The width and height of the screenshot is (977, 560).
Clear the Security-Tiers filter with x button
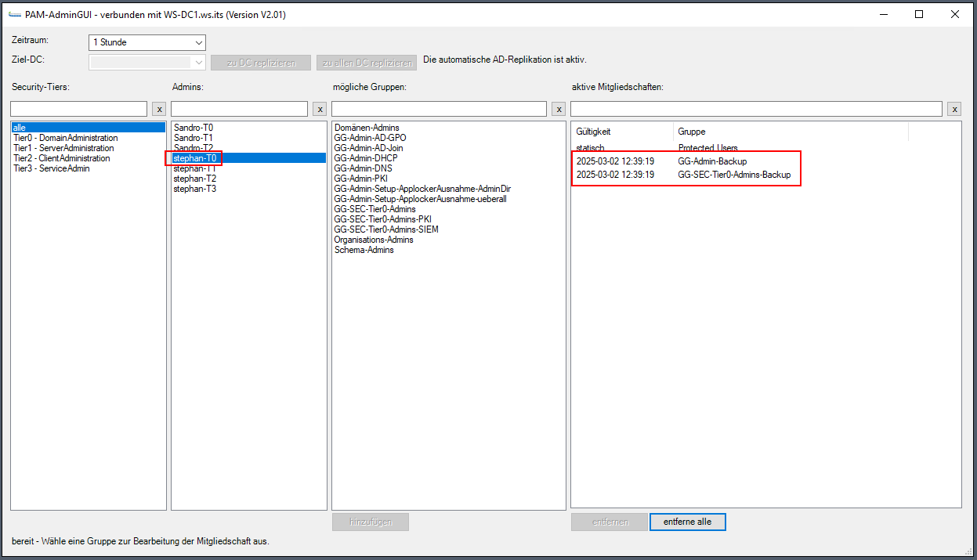tap(159, 109)
